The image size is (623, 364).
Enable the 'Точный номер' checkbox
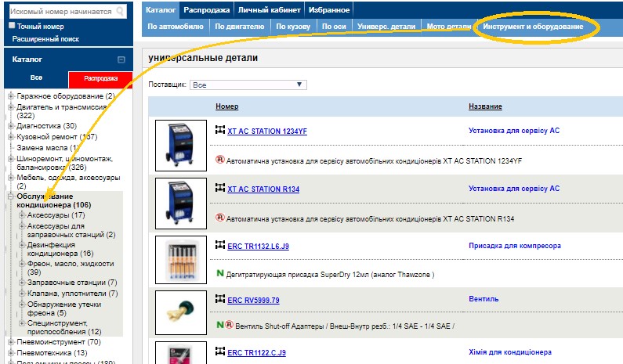coord(12,26)
